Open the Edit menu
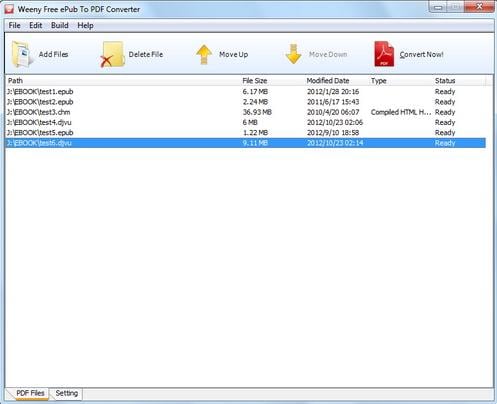497x404 pixels. point(35,26)
